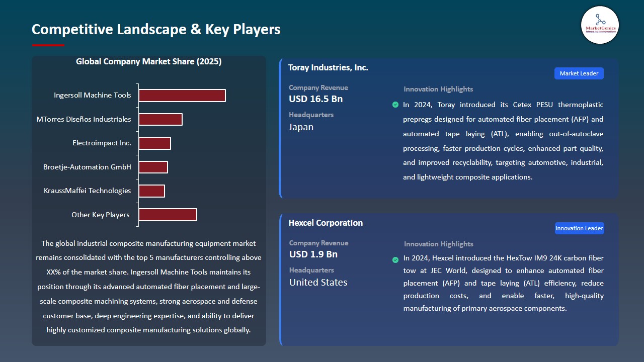The image size is (644, 362).
Task: Click the red underline beneath the slide title
Action: pyautogui.click(x=48, y=45)
